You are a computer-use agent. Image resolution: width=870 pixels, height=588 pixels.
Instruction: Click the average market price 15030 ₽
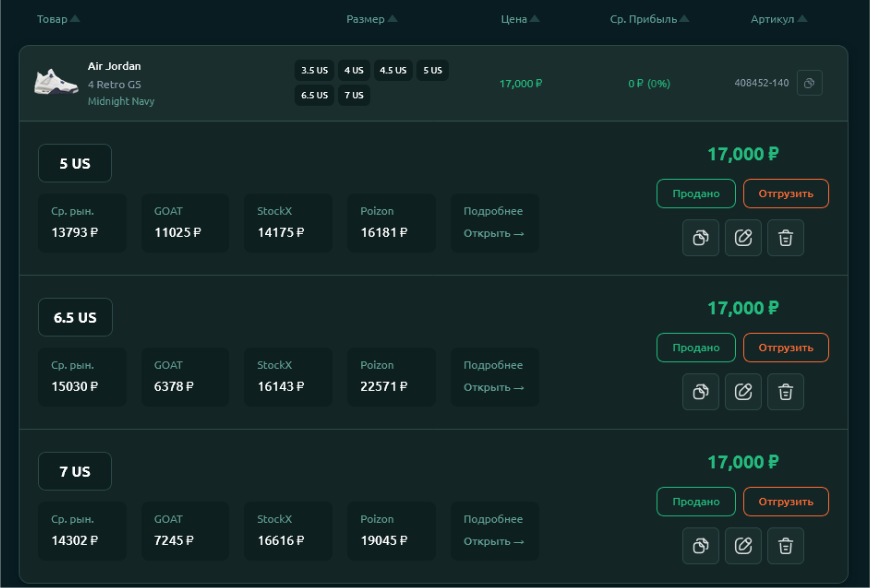click(75, 386)
